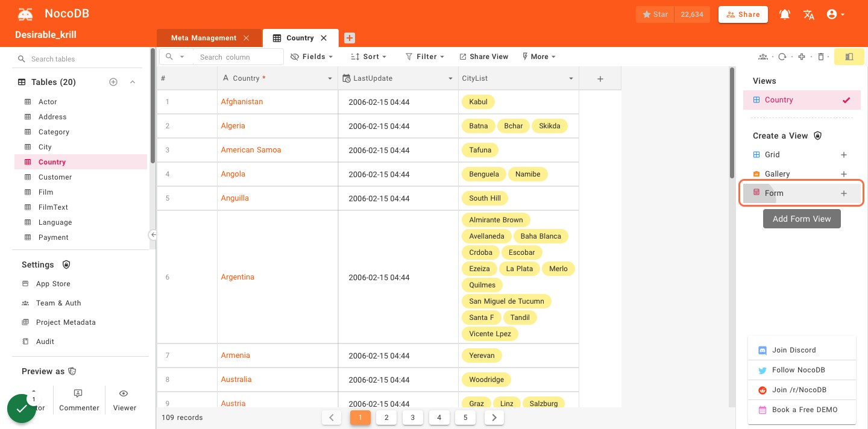Add a Form view
The width and height of the screenshot is (868, 429).
pyautogui.click(x=802, y=193)
